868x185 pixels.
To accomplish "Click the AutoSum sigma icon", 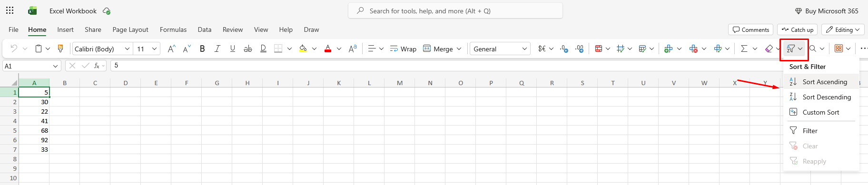I will (x=744, y=49).
